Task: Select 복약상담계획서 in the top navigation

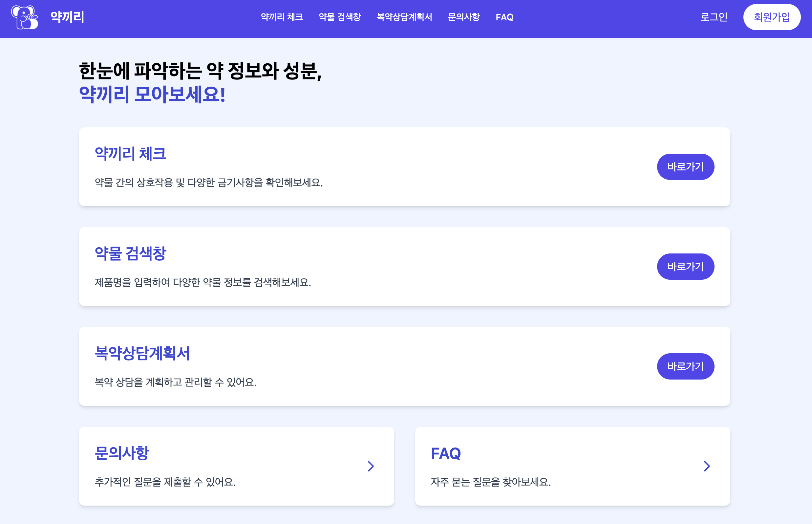Action: pos(404,17)
